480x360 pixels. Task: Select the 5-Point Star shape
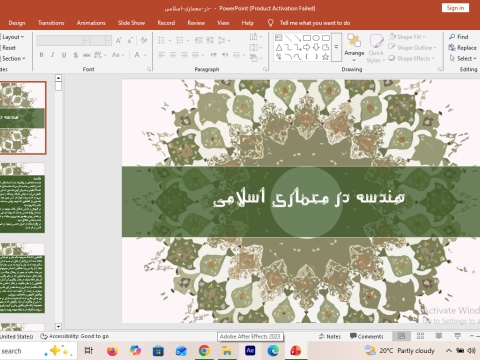coord(326,57)
